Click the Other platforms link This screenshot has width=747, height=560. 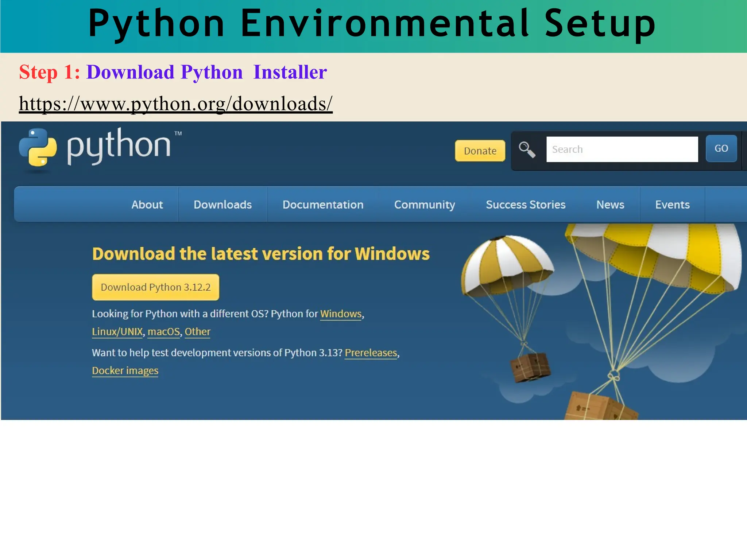pyautogui.click(x=197, y=332)
